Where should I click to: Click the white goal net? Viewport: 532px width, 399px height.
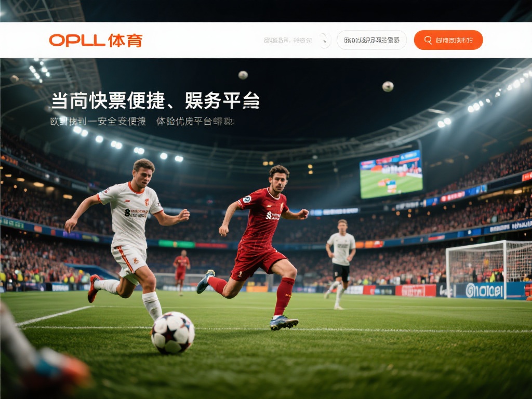[488, 270]
